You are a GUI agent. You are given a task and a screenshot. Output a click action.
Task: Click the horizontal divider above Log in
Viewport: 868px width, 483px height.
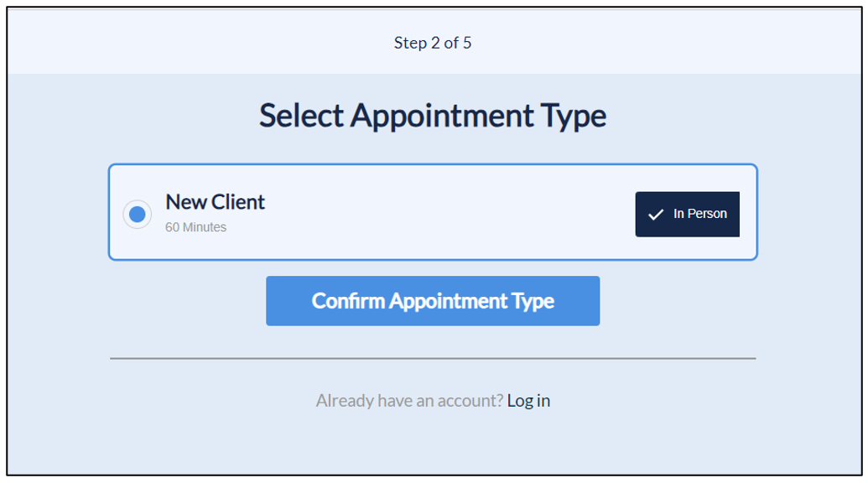click(433, 358)
